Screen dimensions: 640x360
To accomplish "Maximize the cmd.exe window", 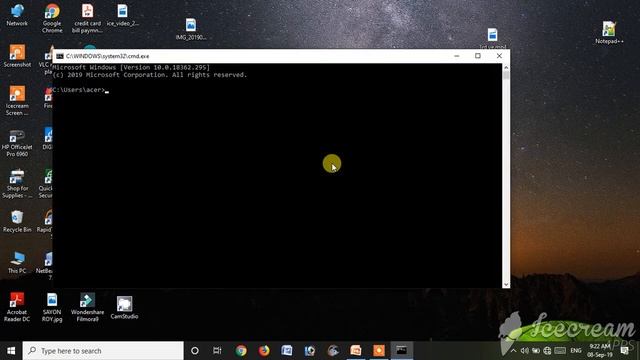I will click(x=478, y=56).
